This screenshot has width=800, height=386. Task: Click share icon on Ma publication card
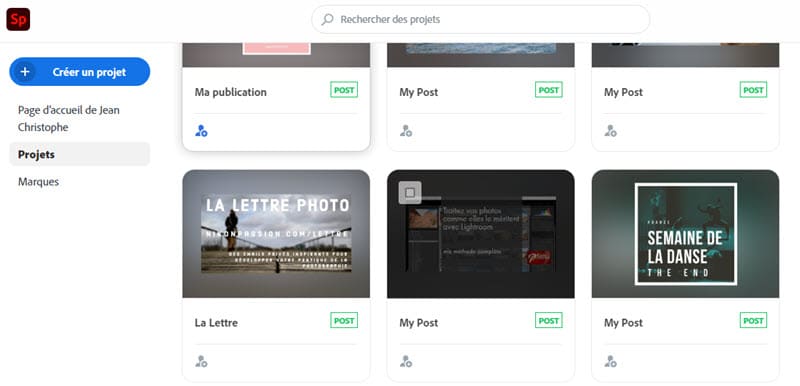pyautogui.click(x=201, y=131)
